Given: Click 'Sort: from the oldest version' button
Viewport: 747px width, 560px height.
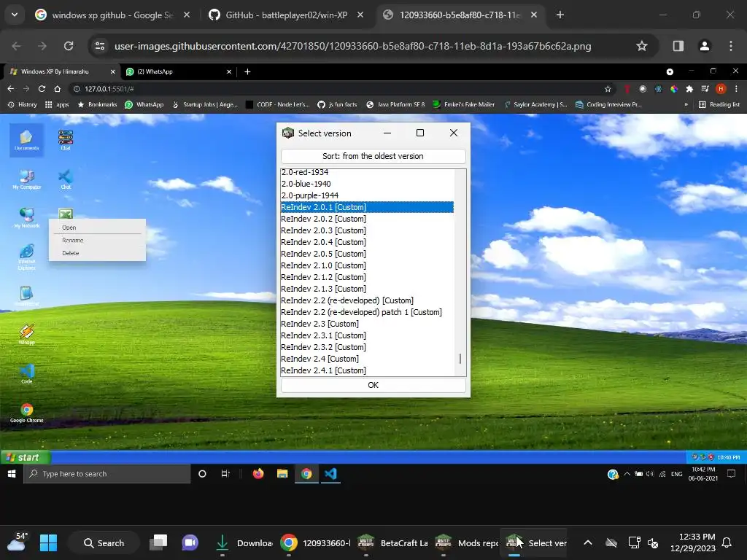Looking at the screenshot, I should [373, 156].
